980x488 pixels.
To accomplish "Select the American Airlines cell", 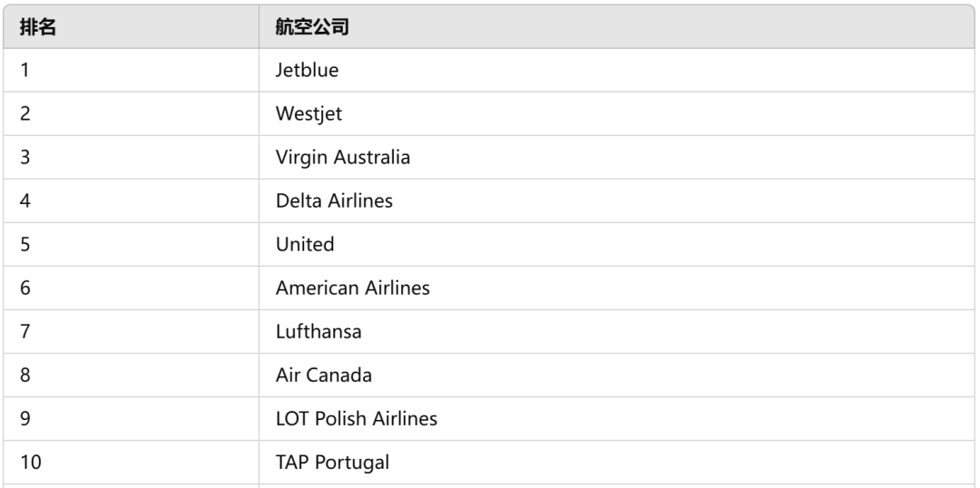I will (x=616, y=288).
